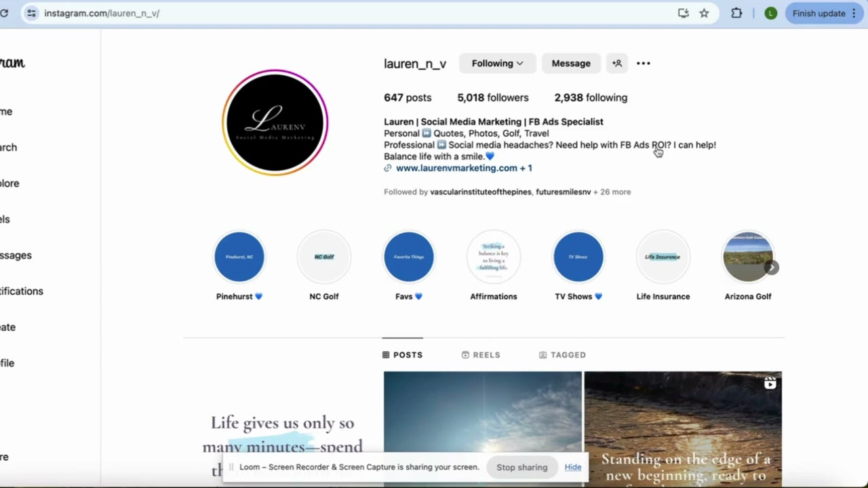The image size is (868, 488).
Task: Open Explore in the sidebar
Action: (x=9, y=183)
